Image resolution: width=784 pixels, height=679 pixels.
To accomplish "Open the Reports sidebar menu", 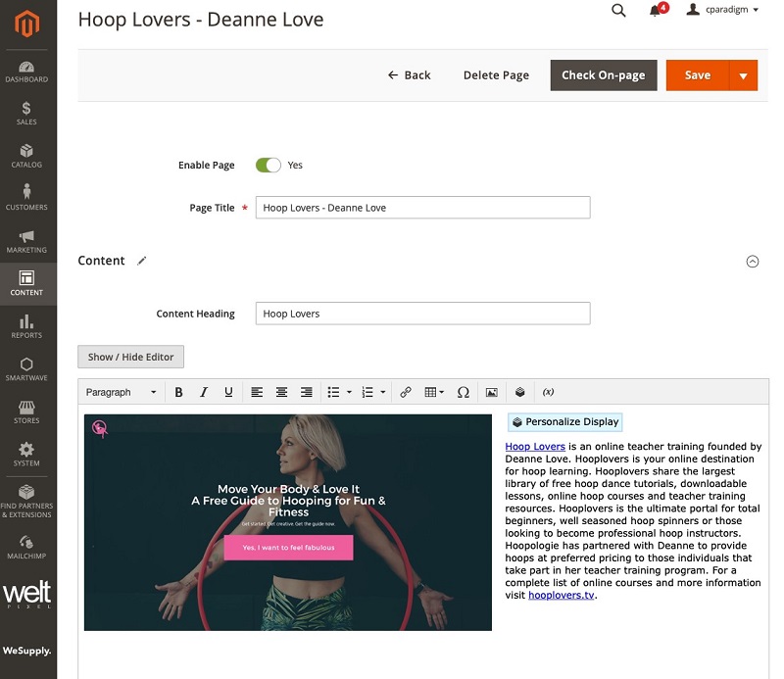I will tap(27, 327).
